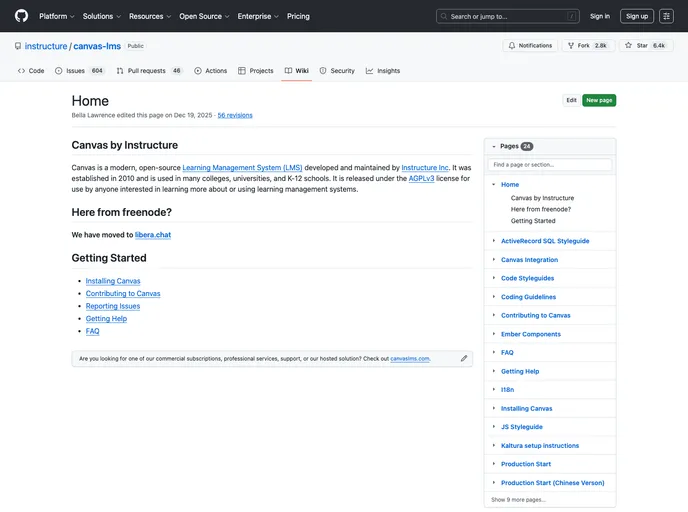The image size is (688, 512).
Task: Click the Code tab angle-brackets icon
Action: click(21, 71)
